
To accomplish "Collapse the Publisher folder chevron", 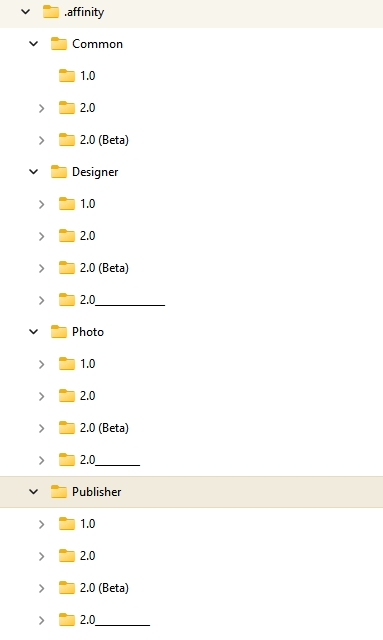I will (34, 492).
